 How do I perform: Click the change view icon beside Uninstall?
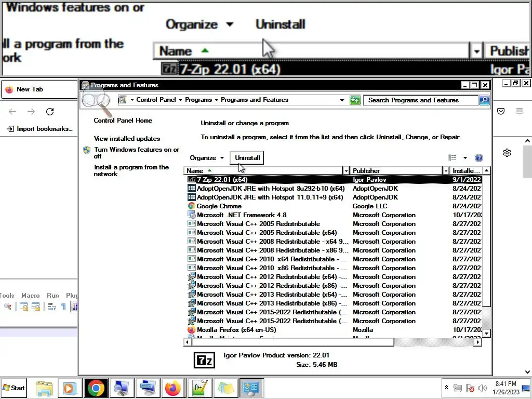tap(453, 158)
